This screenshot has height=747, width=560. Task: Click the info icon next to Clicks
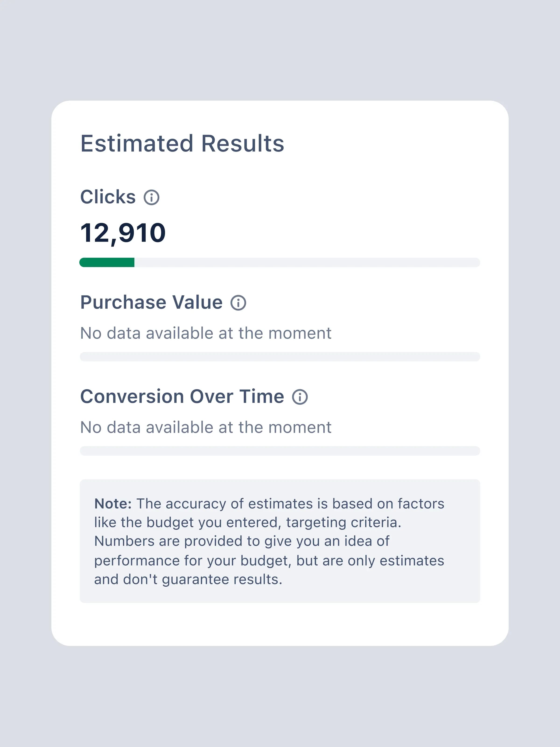pos(151,197)
